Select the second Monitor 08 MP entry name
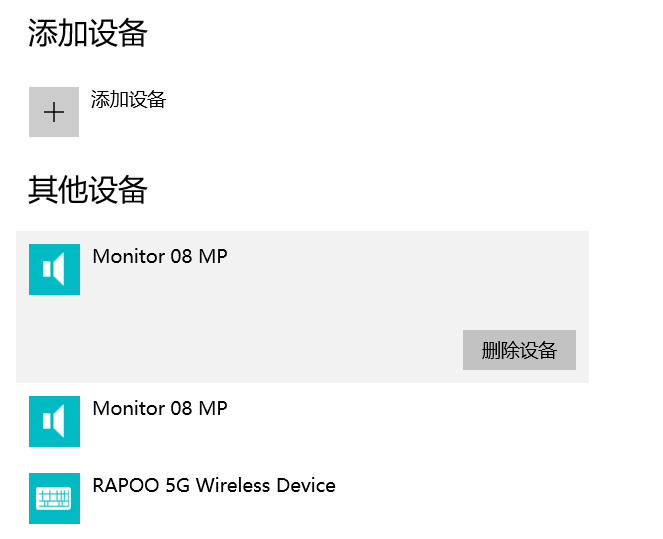 [x=159, y=409]
